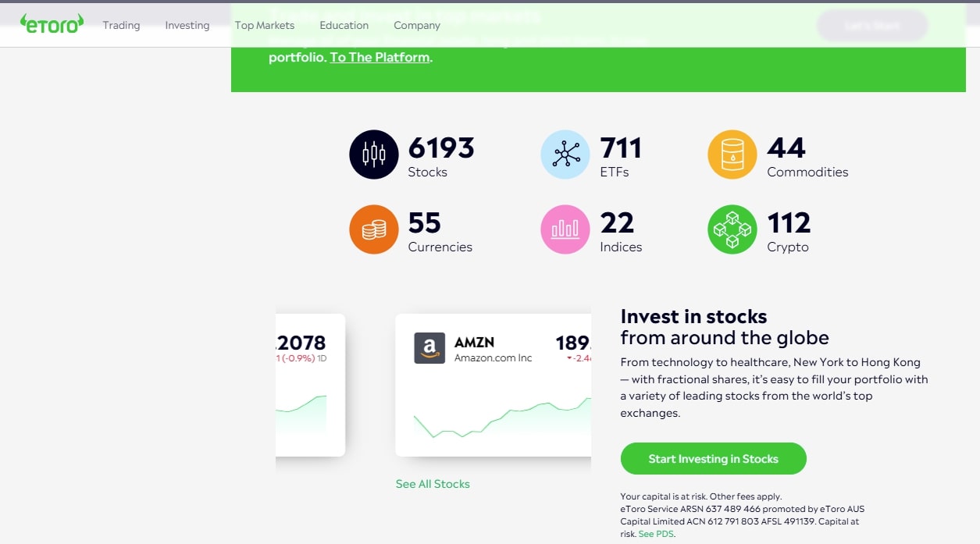Expand the Education menu
980x544 pixels.
click(344, 25)
